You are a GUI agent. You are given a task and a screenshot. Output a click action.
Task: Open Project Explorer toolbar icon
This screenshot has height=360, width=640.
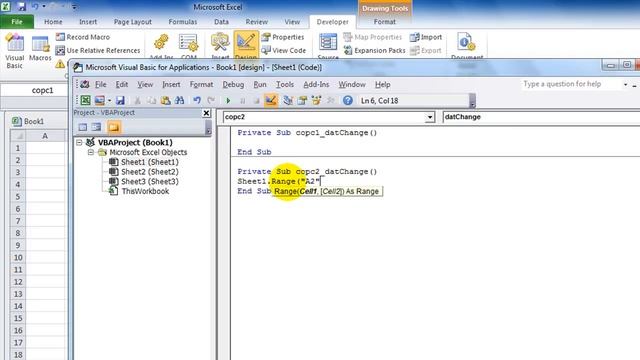point(288,100)
